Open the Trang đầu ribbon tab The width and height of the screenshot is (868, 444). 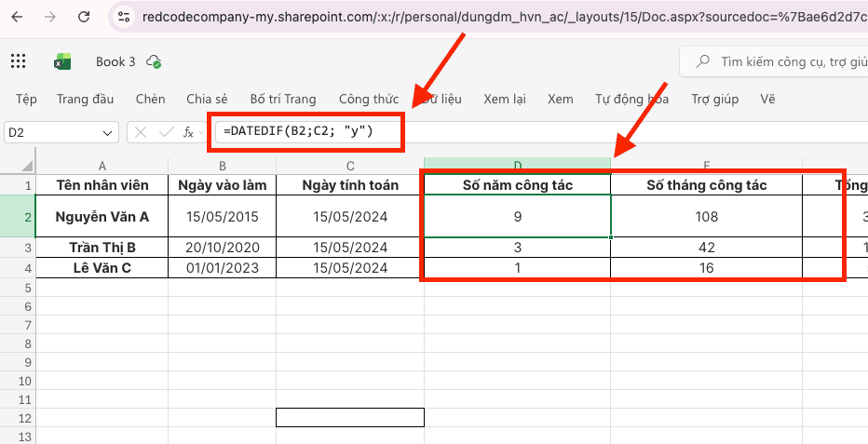pyautogui.click(x=85, y=99)
